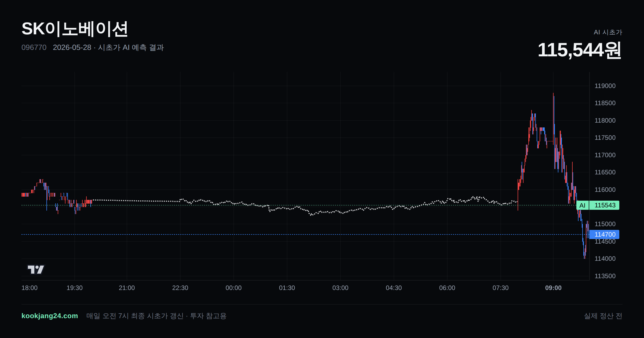Click the 19:30 time axis label
644x338 pixels.
[x=75, y=288]
